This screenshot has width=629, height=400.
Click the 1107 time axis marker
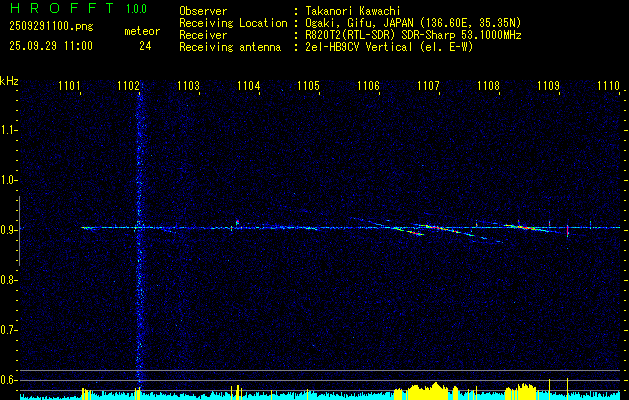tap(428, 85)
